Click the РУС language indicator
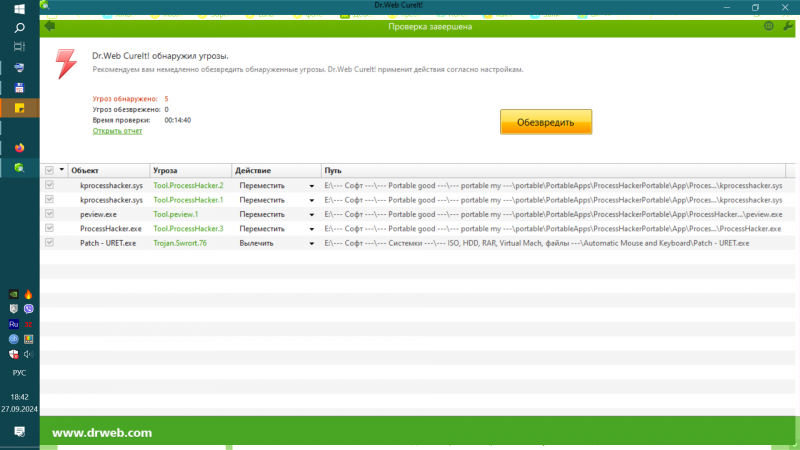The width and height of the screenshot is (800, 450). coord(19,373)
